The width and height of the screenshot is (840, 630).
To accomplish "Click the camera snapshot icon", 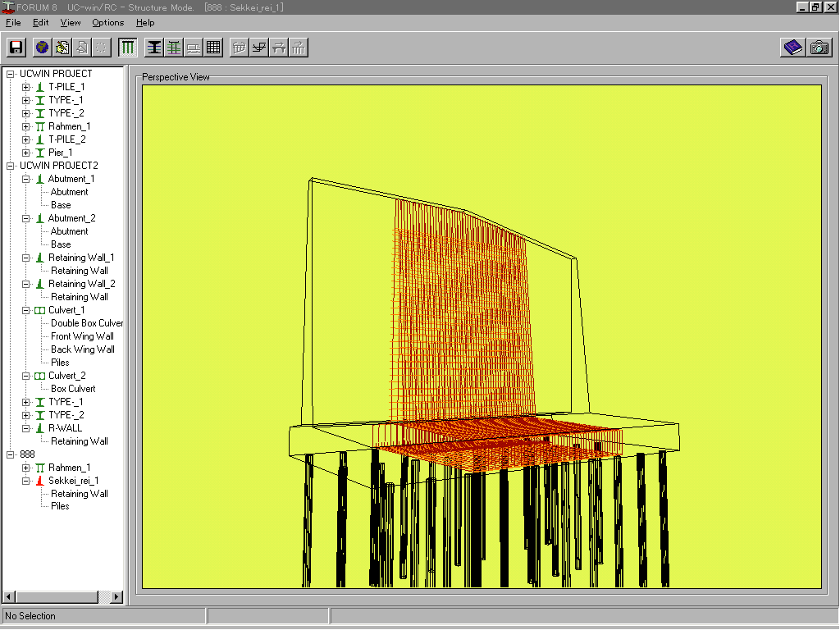I will [819, 48].
